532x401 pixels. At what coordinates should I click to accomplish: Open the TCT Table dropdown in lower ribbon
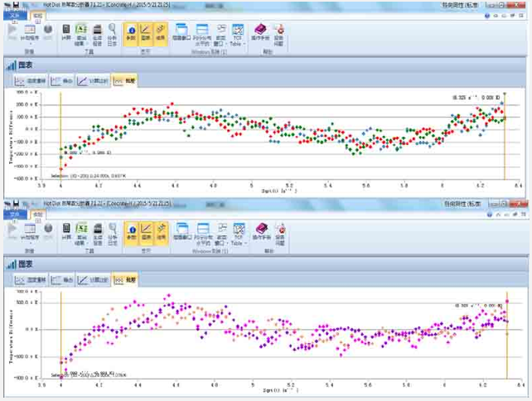[x=238, y=233]
